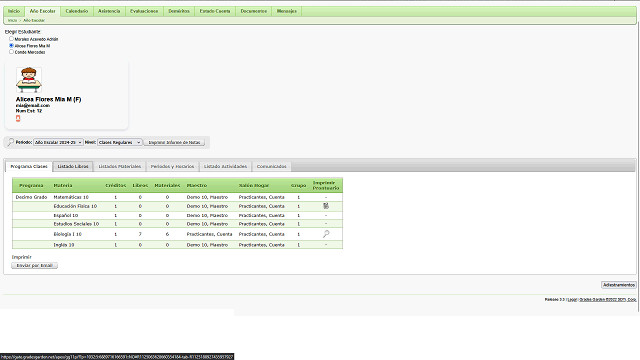Open the Período dropdown Año Escolar 2024-25
The image size is (640, 360).
click(58, 142)
